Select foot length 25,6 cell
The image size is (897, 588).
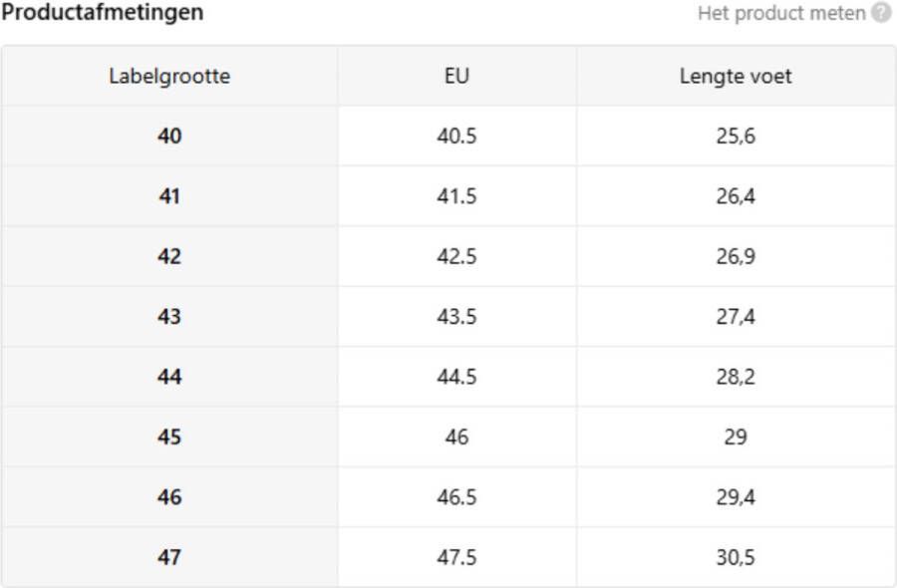click(x=736, y=137)
